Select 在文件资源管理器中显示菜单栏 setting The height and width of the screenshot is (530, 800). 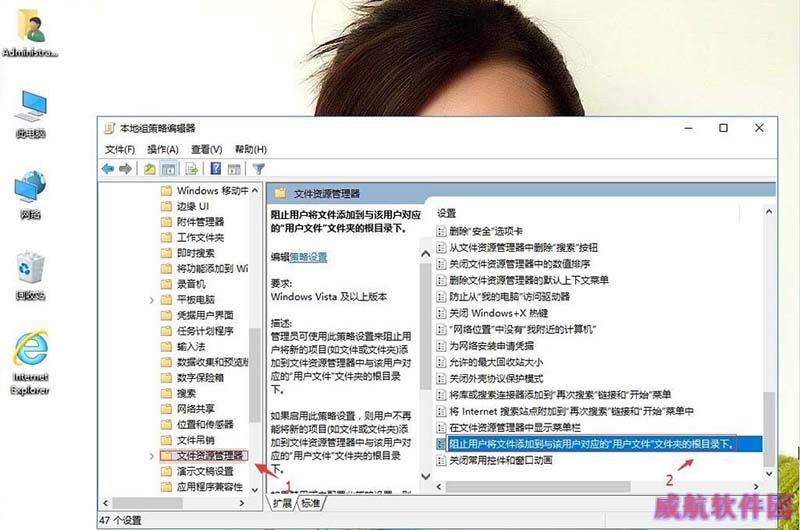click(x=515, y=427)
